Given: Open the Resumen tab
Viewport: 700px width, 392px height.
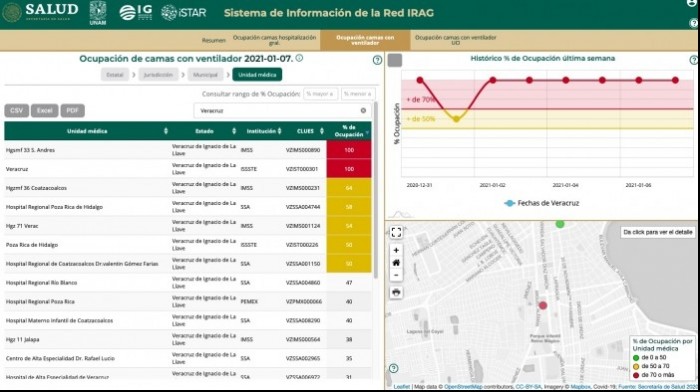Looking at the screenshot, I should [213, 40].
